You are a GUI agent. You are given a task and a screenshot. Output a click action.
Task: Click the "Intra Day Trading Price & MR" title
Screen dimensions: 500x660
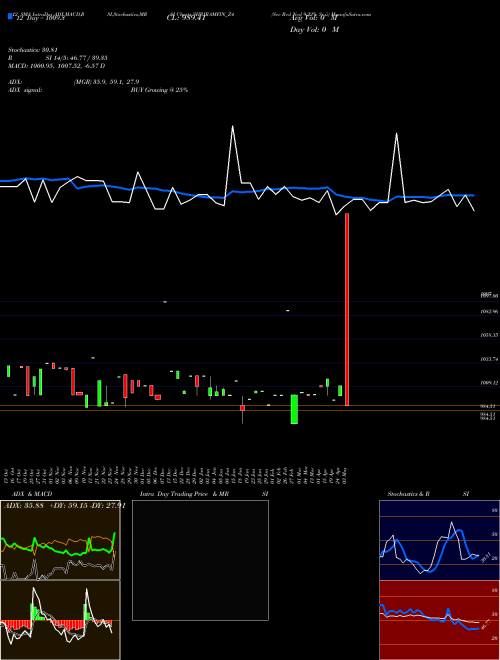[184, 494]
